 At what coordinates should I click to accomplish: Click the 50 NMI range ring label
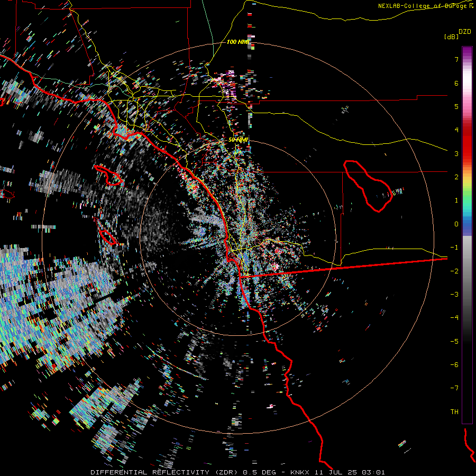point(239,140)
